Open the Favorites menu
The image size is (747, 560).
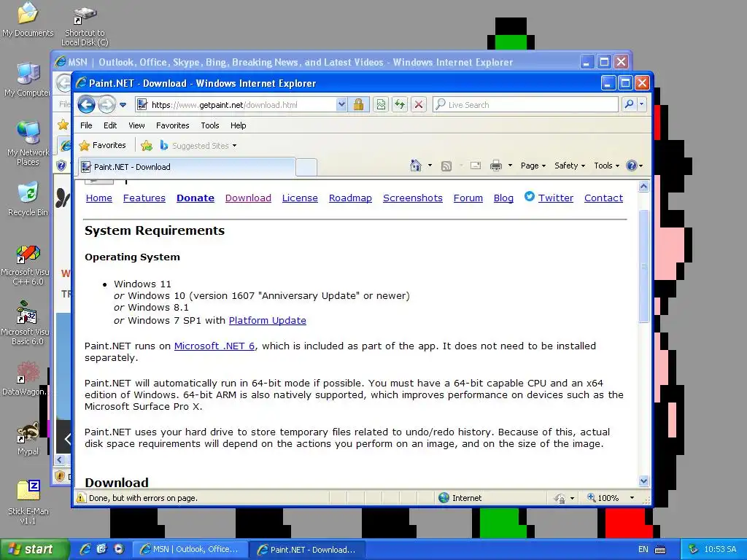coord(172,125)
